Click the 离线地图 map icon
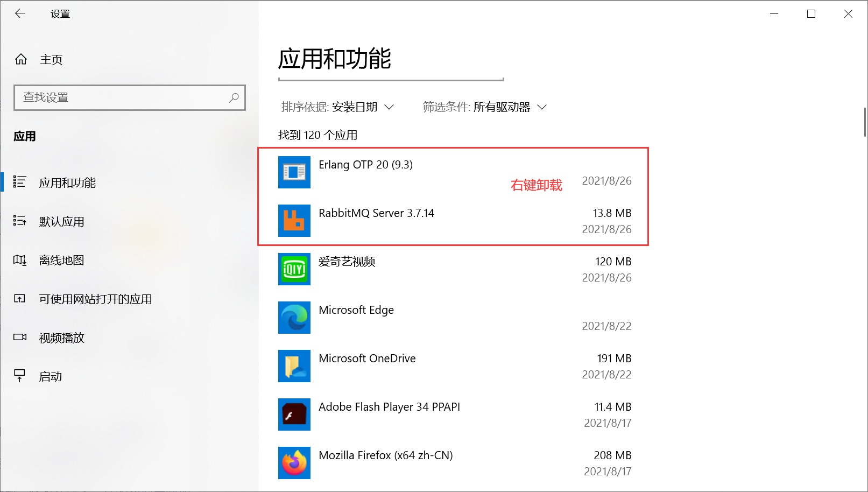The height and width of the screenshot is (492, 868). tap(19, 260)
